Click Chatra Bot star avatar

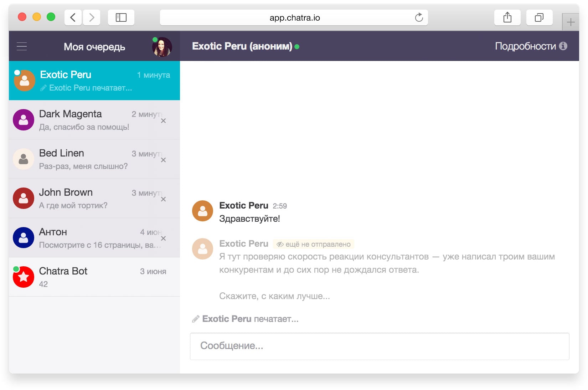[x=24, y=277]
